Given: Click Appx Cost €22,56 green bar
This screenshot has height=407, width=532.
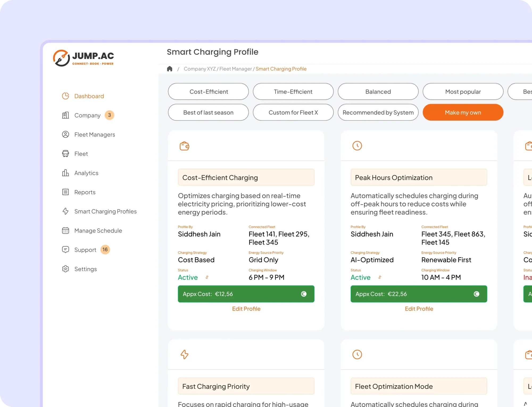Looking at the screenshot, I should [419, 294].
